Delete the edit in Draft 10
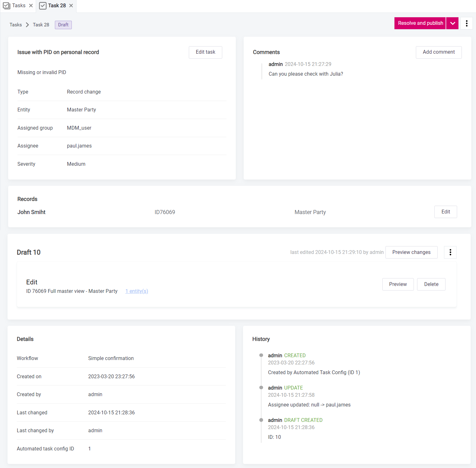Screen dimensions: 476x468 [431, 284]
